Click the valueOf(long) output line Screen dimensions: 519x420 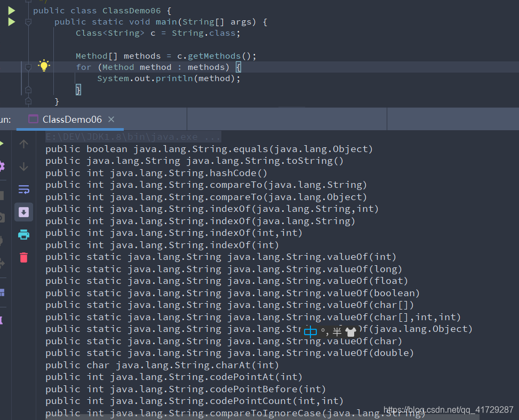[223, 269]
